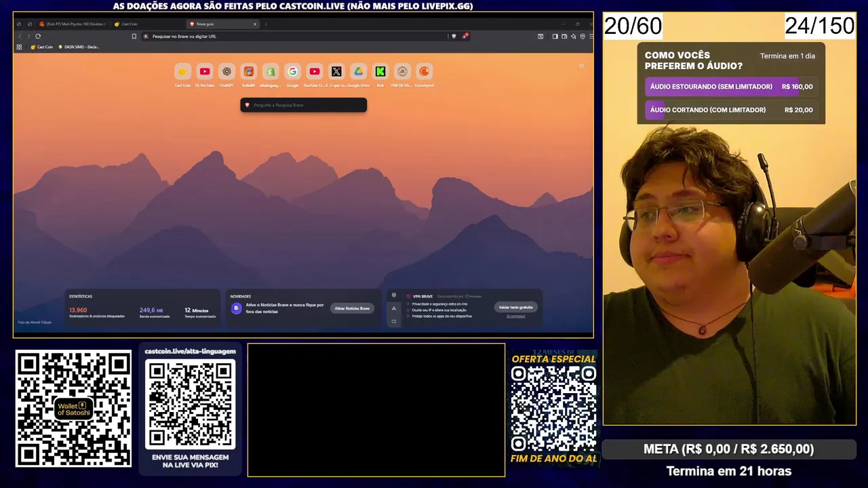Click the castcoin.live/alta-linguagem QR code
The width and height of the screenshot is (868, 488).
click(x=191, y=405)
